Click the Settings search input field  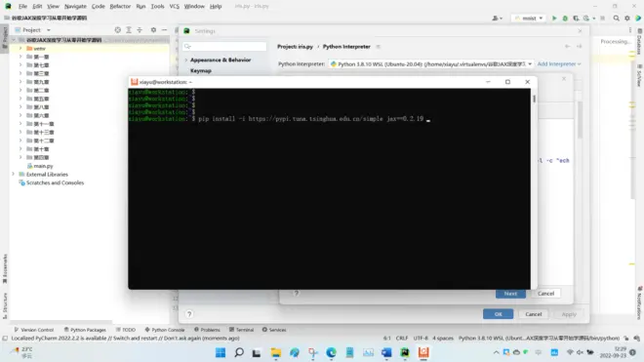pyautogui.click(x=224, y=47)
